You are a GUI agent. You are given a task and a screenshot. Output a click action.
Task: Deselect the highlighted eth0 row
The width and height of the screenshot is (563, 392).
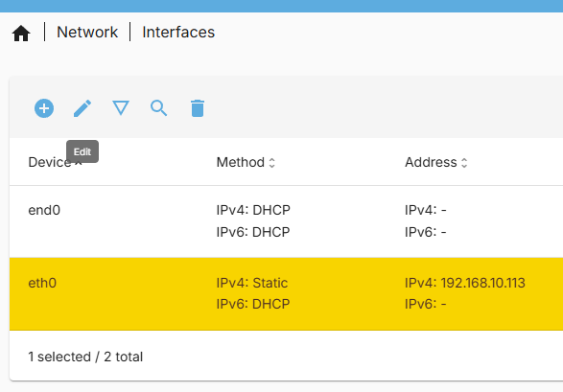286,293
